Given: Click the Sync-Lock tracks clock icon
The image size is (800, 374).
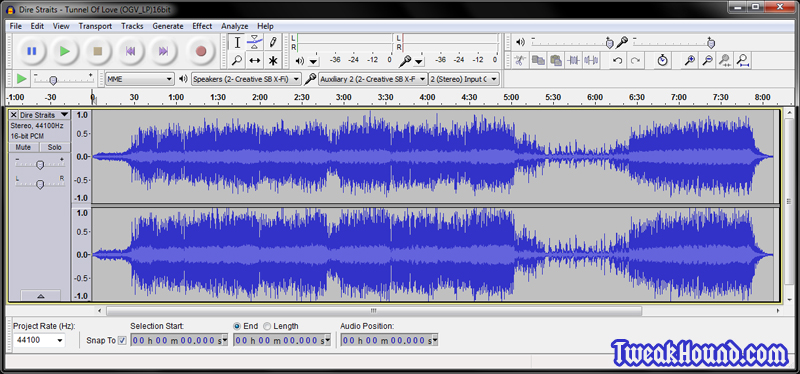Looking at the screenshot, I should (x=662, y=60).
